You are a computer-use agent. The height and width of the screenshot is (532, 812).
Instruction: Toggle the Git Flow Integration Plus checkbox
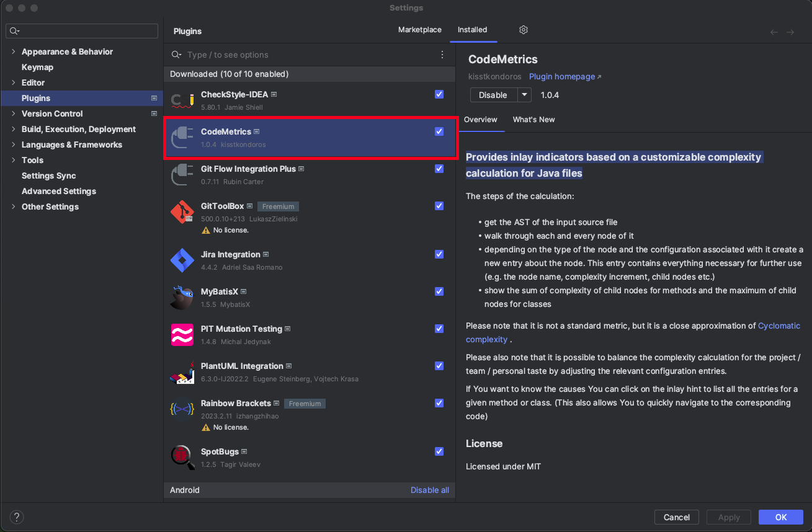coord(439,169)
